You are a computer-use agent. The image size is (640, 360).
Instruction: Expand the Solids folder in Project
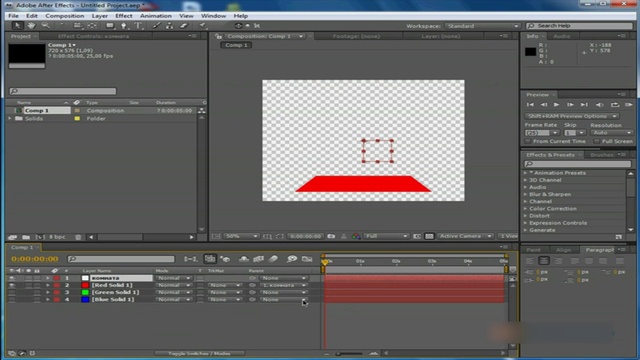[10, 118]
